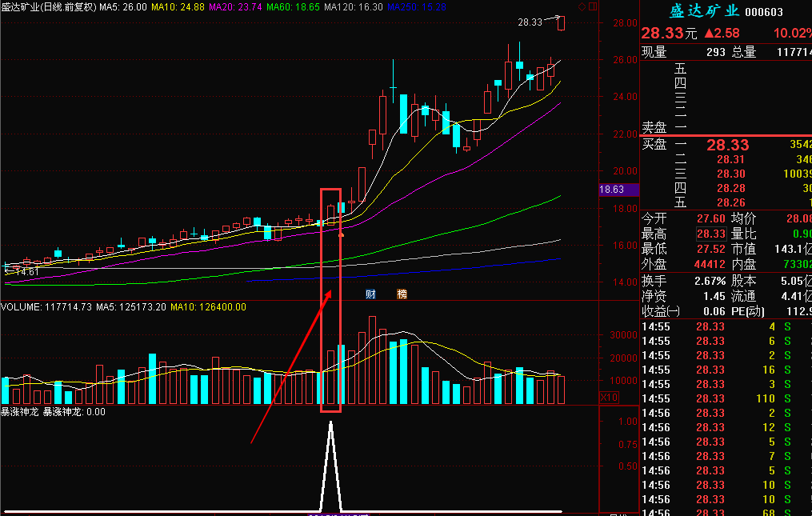Click the MA5: 26.00 indicator label
This screenshot has height=516, width=812.
(x=122, y=7)
